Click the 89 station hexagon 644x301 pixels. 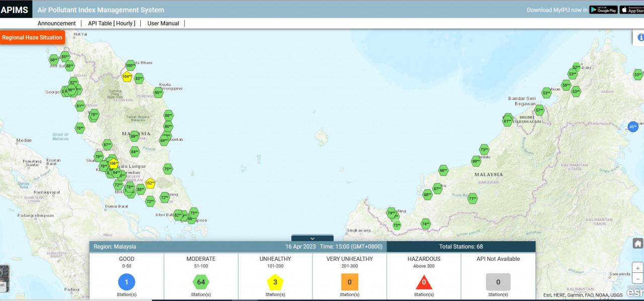[x=134, y=136]
